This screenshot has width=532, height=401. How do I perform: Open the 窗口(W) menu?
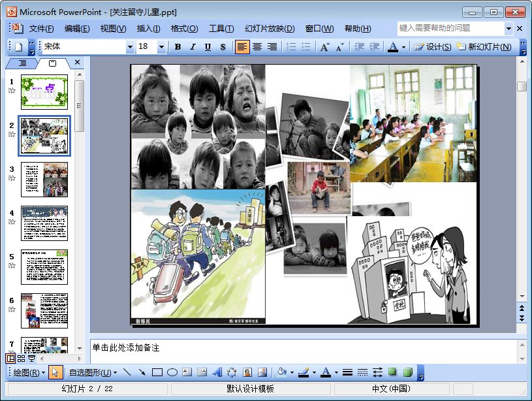(x=319, y=29)
